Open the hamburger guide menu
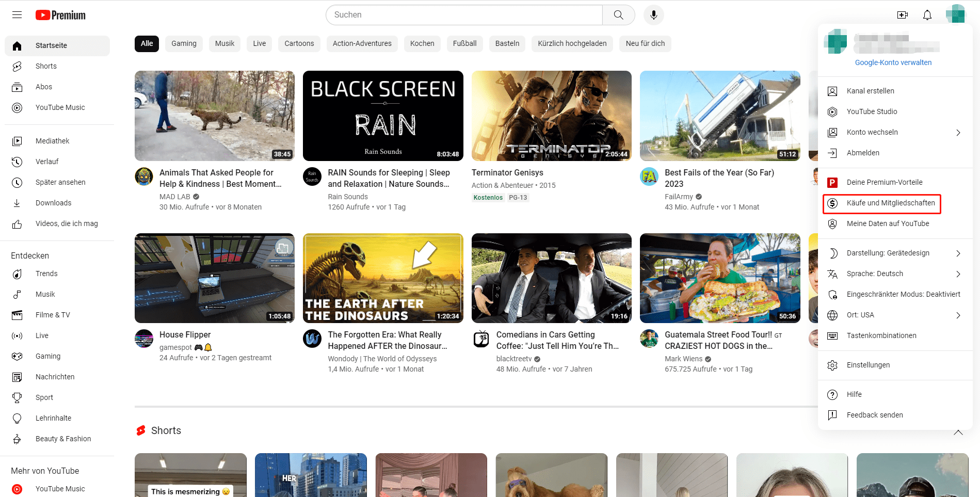The width and height of the screenshot is (980, 497). (17, 15)
